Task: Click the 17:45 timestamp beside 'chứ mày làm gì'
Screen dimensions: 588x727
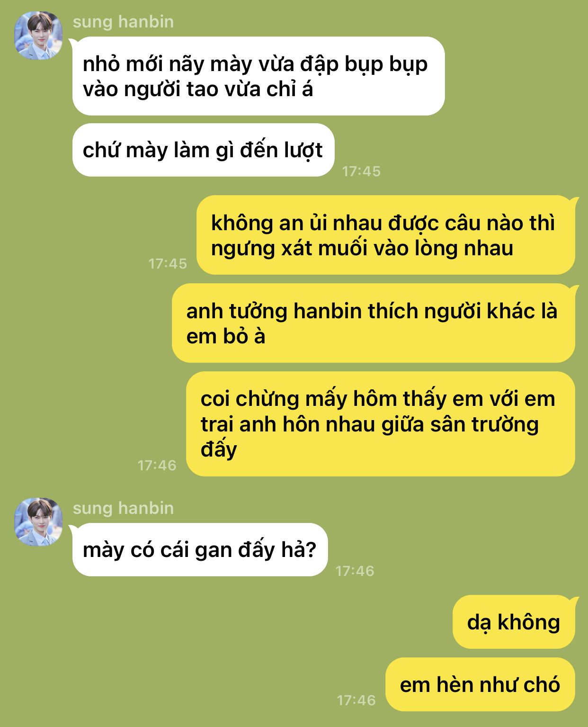Action: (361, 171)
